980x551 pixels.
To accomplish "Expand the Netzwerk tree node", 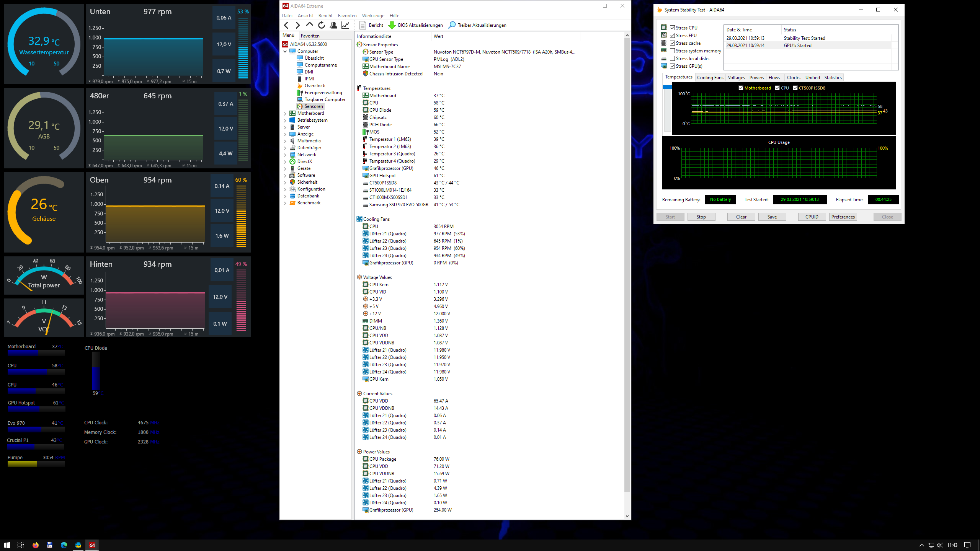I will (x=285, y=155).
